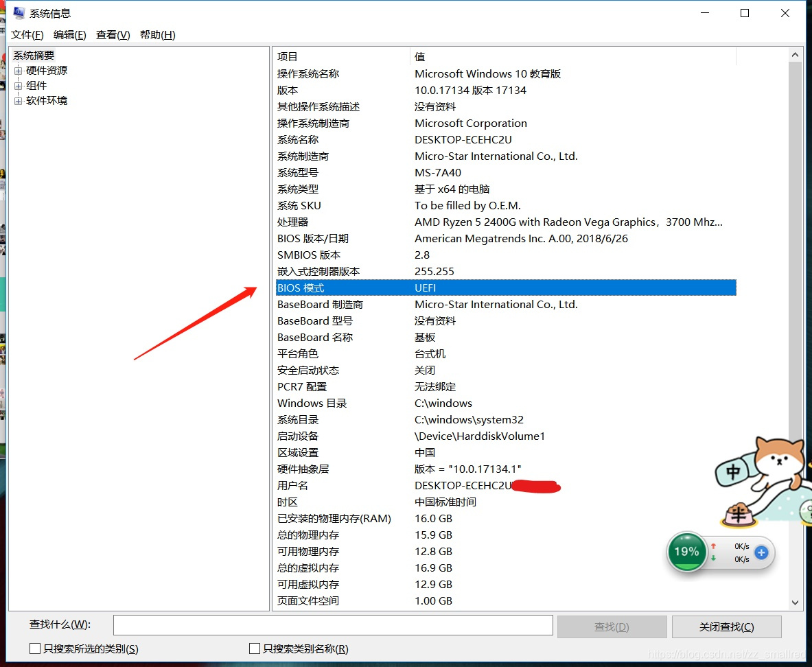The width and height of the screenshot is (812, 667).
Task: Select the 系统型号 MS-7A40 row
Action: (x=506, y=172)
